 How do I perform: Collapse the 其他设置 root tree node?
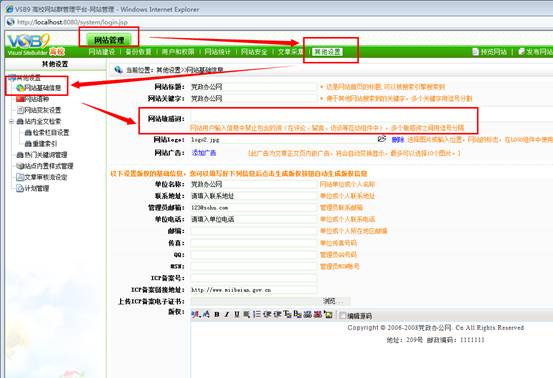(12, 78)
